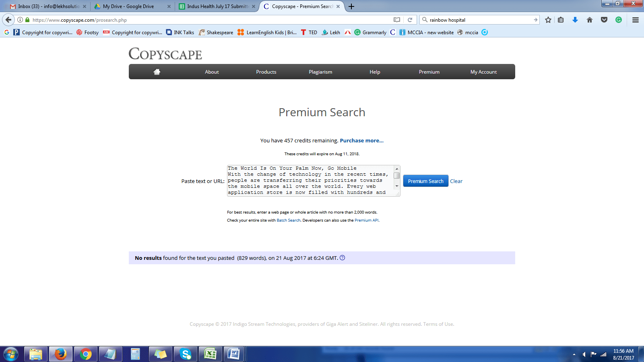
Task: Open the TED bookmark
Action: point(309,32)
